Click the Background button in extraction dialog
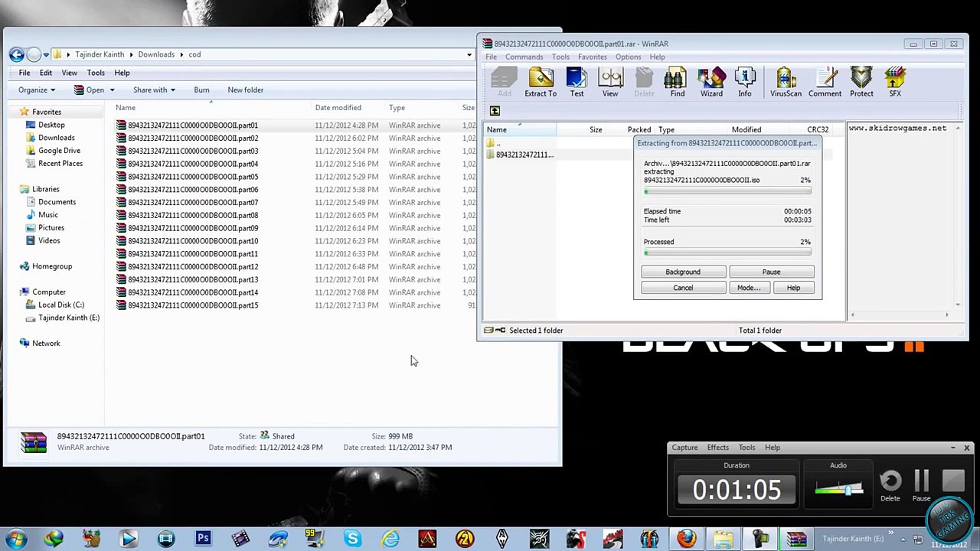This screenshot has width=980, height=551. pyautogui.click(x=683, y=272)
